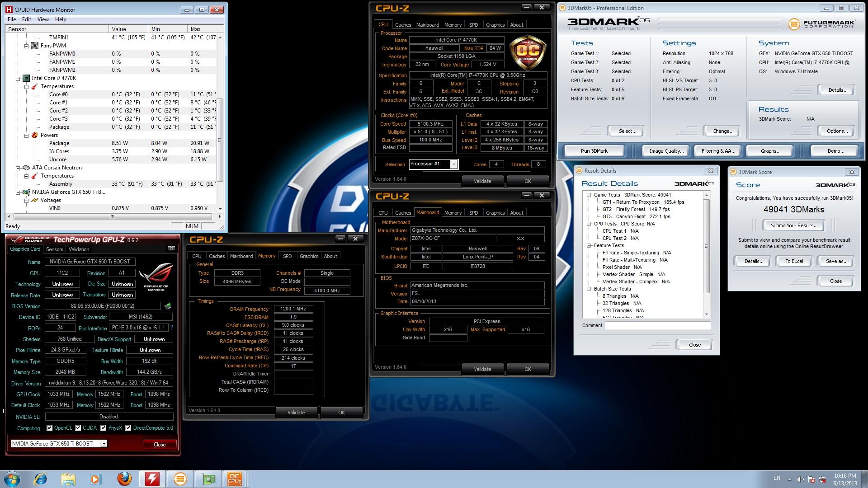The image size is (868, 488).
Task: Click the Fans PWM fan icon in HWMonitor
Action: pyautogui.click(x=35, y=46)
